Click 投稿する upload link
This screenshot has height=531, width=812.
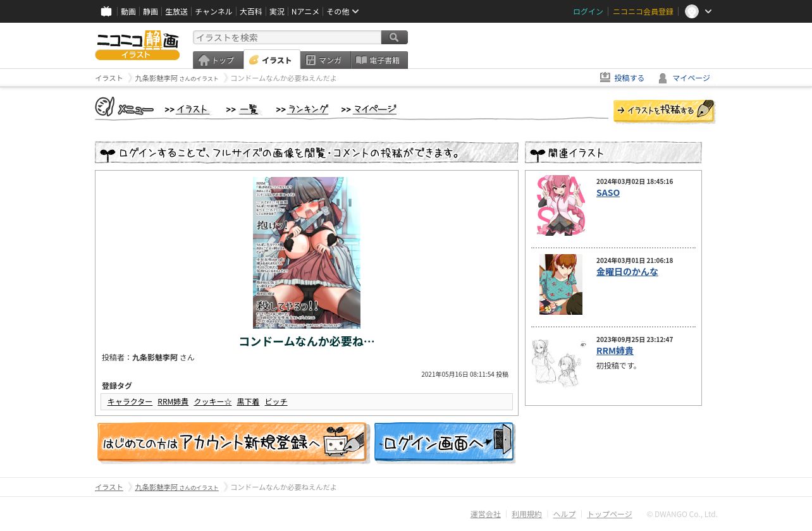pos(622,78)
